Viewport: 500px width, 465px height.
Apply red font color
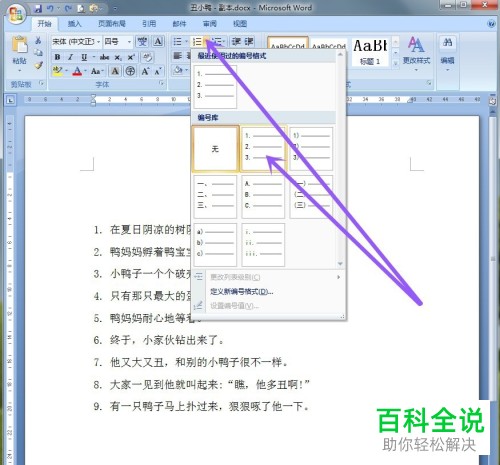click(77, 71)
